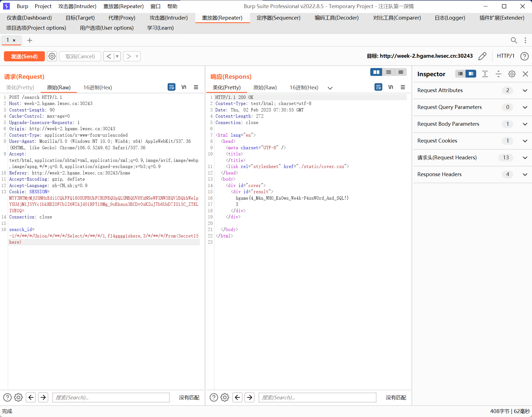Jump to next match in Response search
Viewport: 532px width, 417px height.
pyautogui.click(x=250, y=397)
